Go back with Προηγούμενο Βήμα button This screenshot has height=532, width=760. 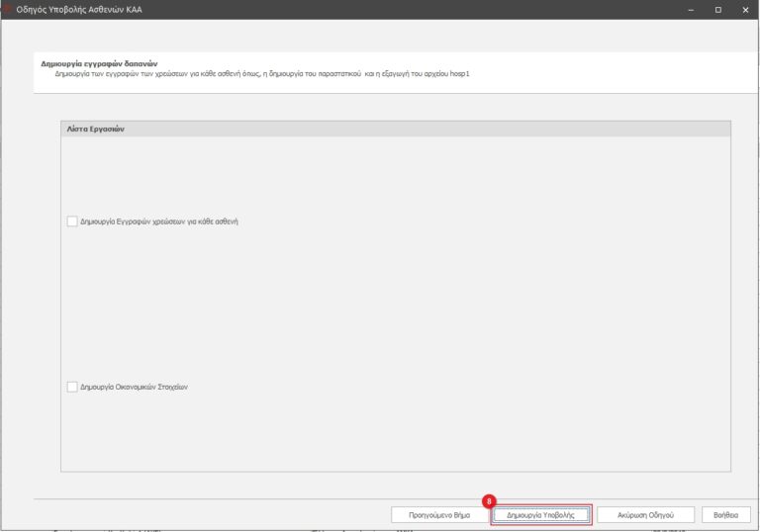coord(438,515)
